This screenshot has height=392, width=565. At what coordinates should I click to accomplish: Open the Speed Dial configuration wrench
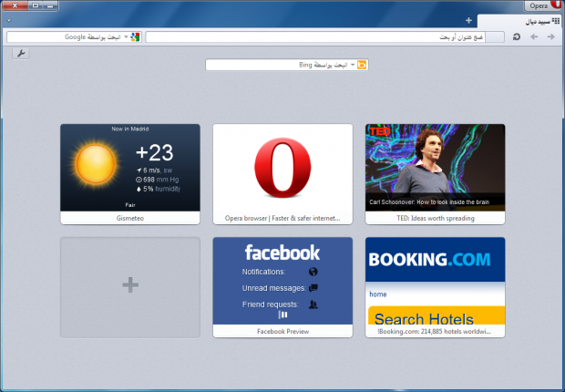click(21, 54)
